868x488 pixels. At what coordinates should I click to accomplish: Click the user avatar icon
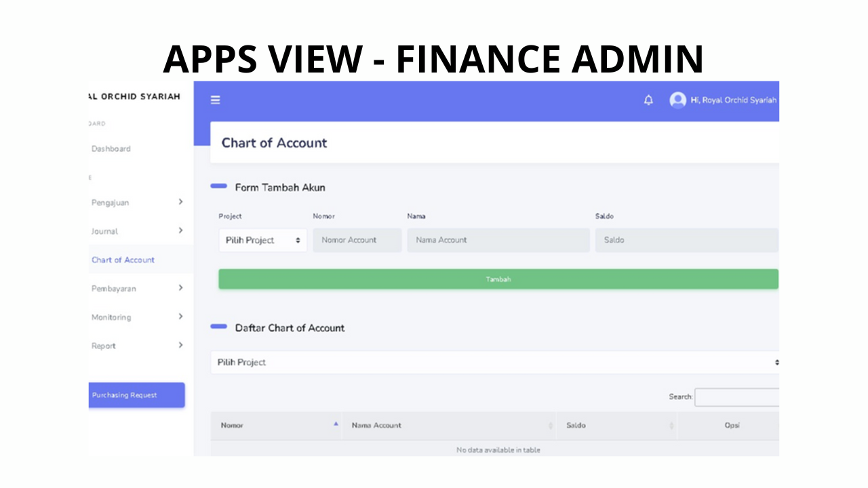coord(677,100)
